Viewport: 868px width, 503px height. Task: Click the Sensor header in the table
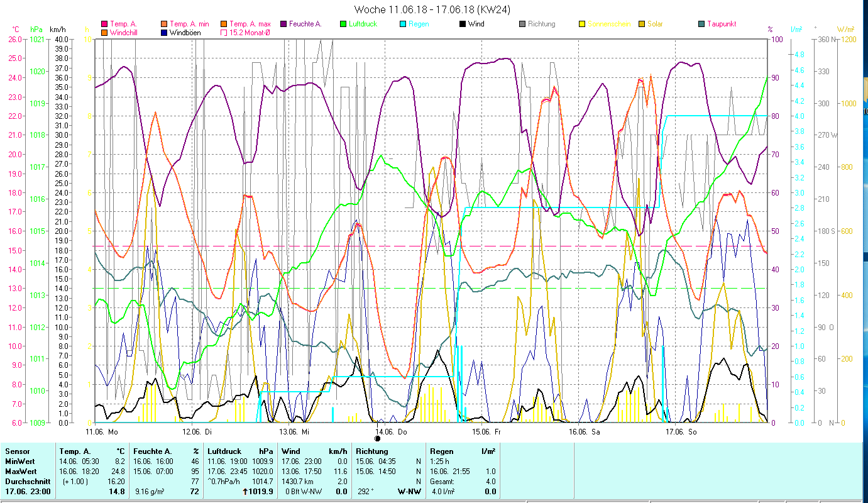point(16,451)
